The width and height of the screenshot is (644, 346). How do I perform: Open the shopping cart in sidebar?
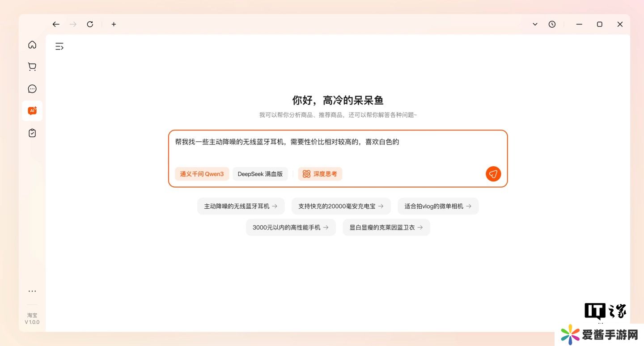(x=32, y=67)
